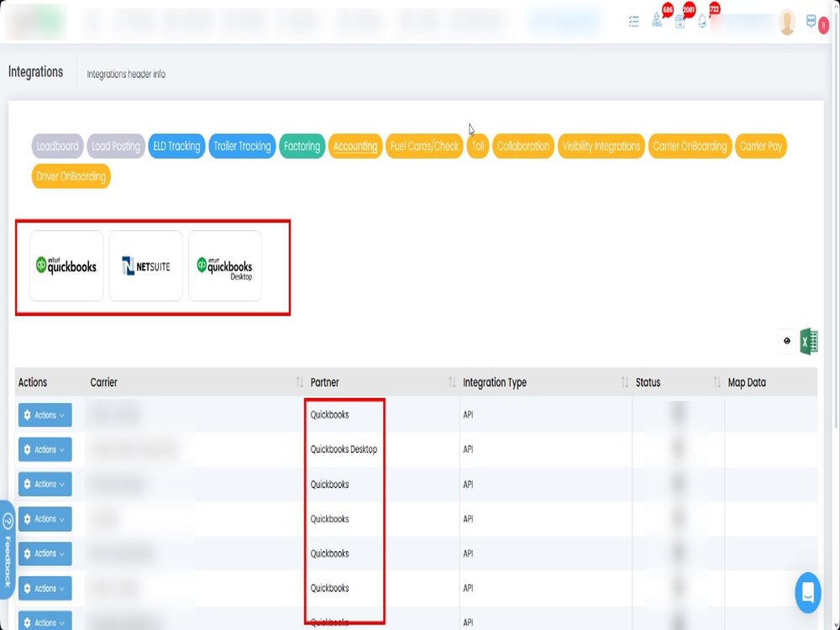Switch to the ELD Tracking category
This screenshot has height=630, width=840.
(x=176, y=146)
